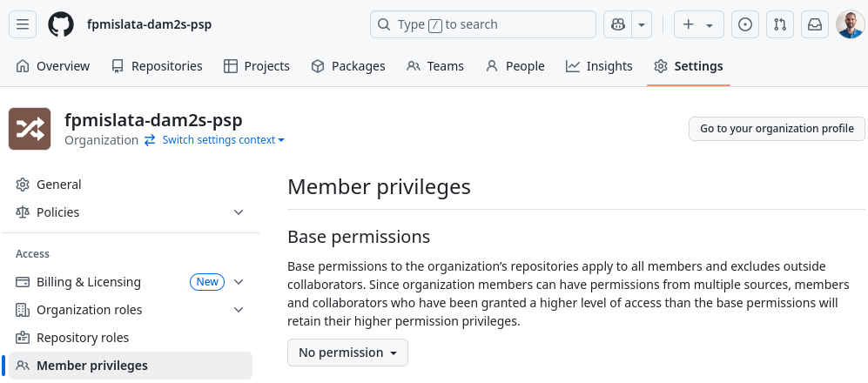The image size is (868, 383).
Task: Click the GitHub logo icon
Action: click(61, 24)
